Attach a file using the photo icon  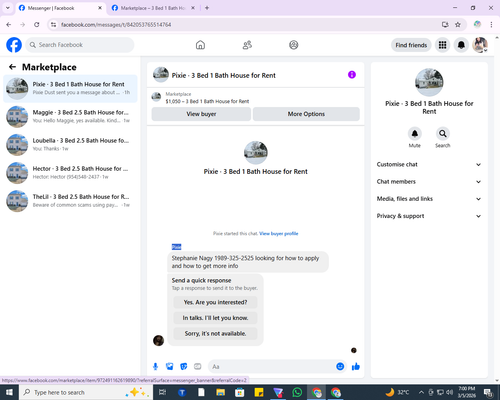[170, 367]
